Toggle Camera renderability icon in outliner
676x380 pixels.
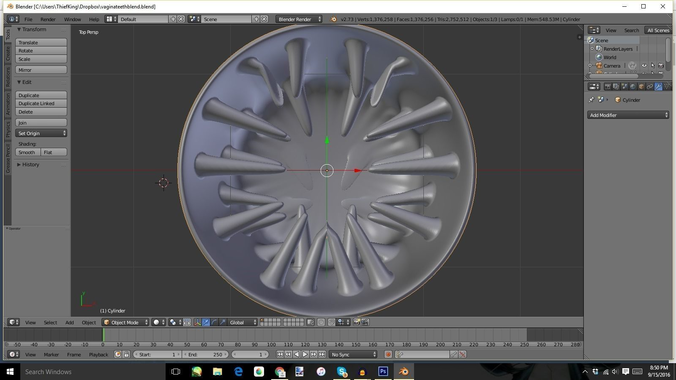pos(661,66)
